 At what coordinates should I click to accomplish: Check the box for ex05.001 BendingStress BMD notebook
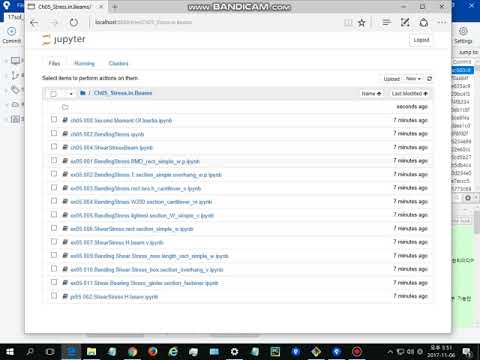54,160
